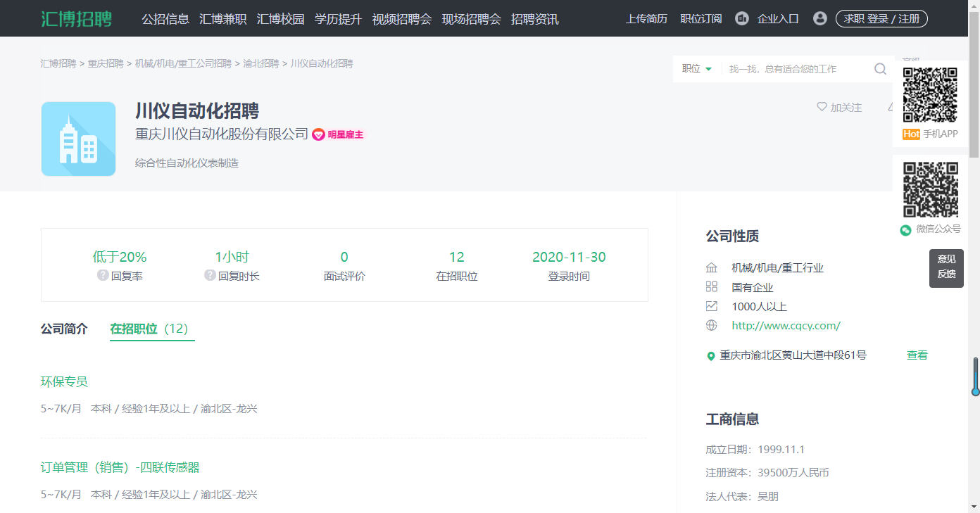This screenshot has height=513, width=980.
Task: Click 求职 登录 / 注册 button
Action: [881, 19]
